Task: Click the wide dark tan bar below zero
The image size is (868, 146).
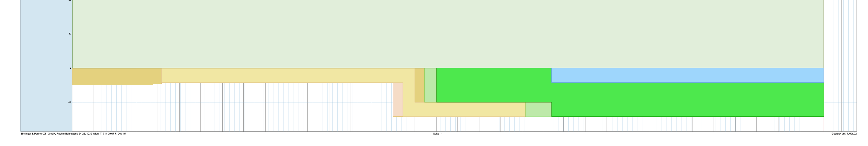Action: pos(114,76)
